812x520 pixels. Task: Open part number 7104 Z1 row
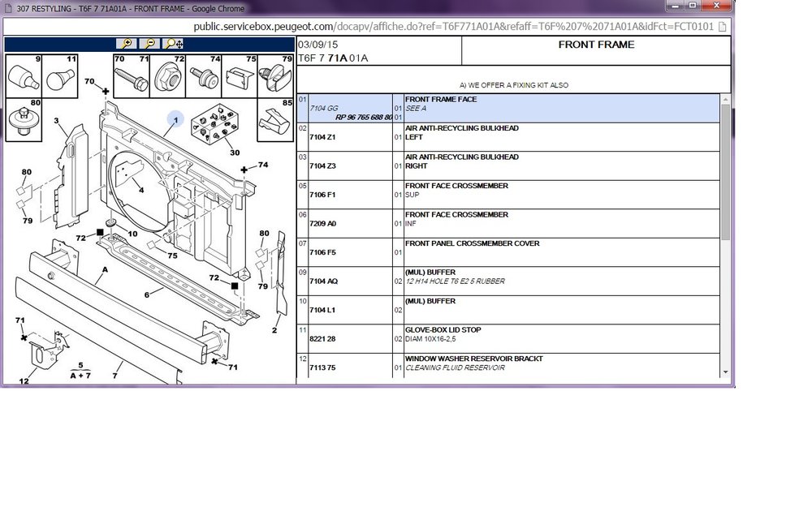(x=508, y=137)
